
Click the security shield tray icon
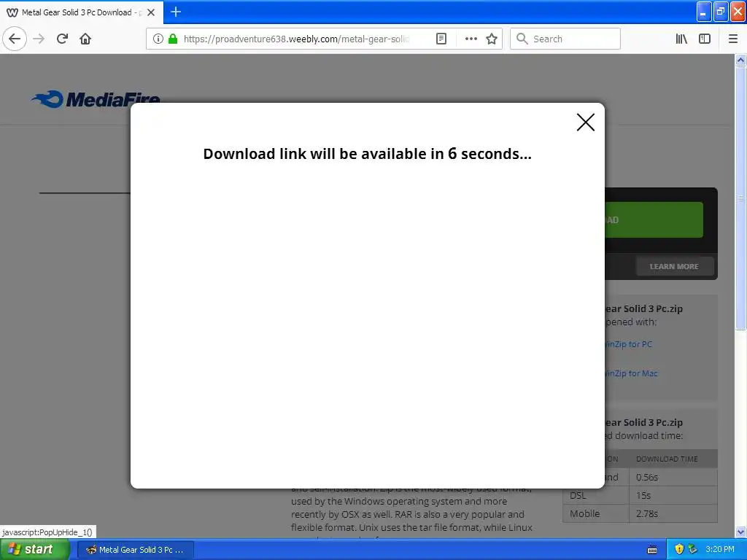pyautogui.click(x=679, y=549)
